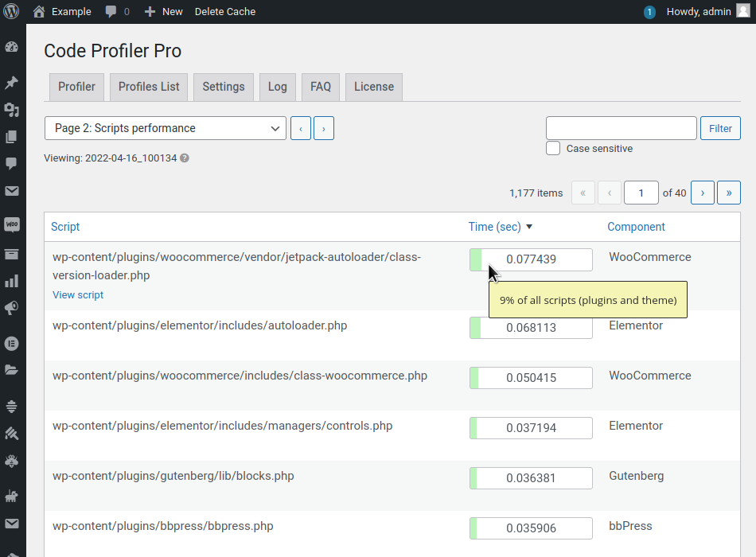Screen dimensions: 756x557
Task: Click the Marketing megaphone icon
Action: (x=11, y=308)
